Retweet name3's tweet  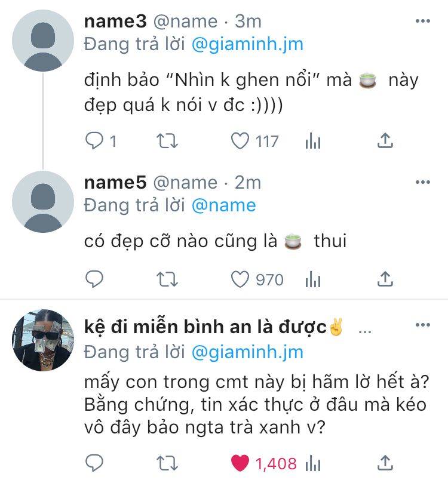(167, 141)
